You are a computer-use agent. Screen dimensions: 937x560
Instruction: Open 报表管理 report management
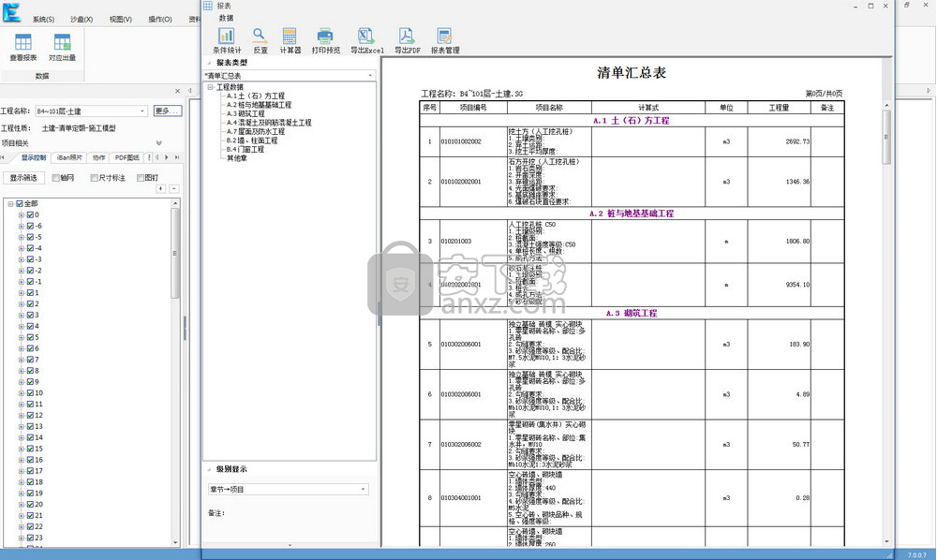[x=445, y=40]
